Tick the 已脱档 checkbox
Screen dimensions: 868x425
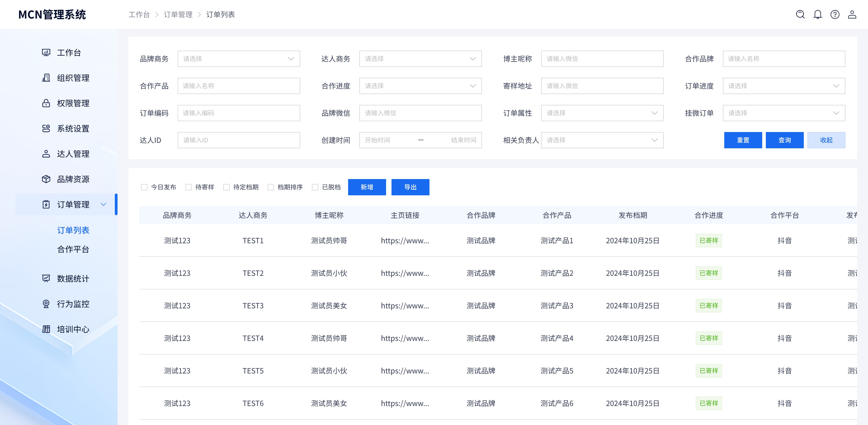pos(315,187)
